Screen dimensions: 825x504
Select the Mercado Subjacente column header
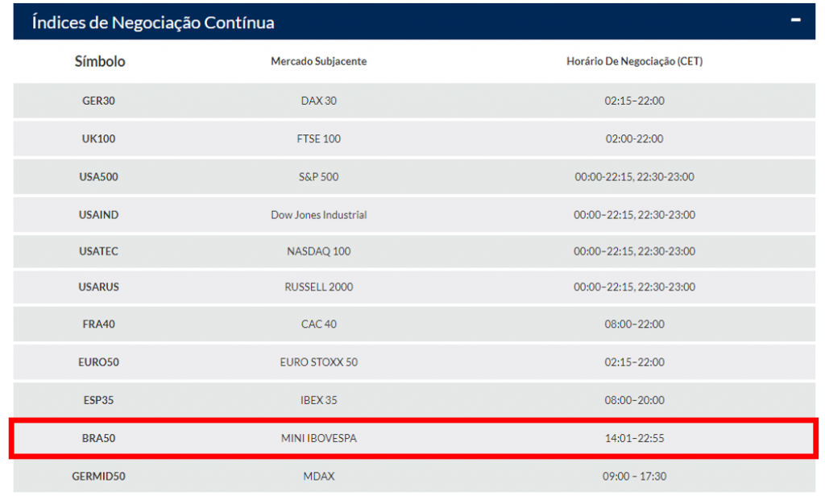click(x=319, y=61)
